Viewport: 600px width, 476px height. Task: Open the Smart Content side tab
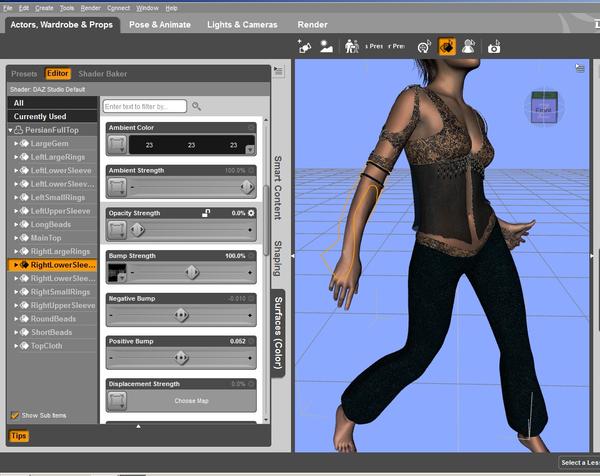coord(278,187)
